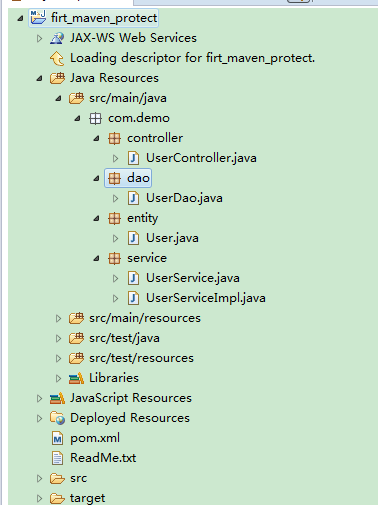Image resolution: width=378 pixels, height=505 pixels.
Task: Click the Libraries books icon
Action: (x=76, y=378)
